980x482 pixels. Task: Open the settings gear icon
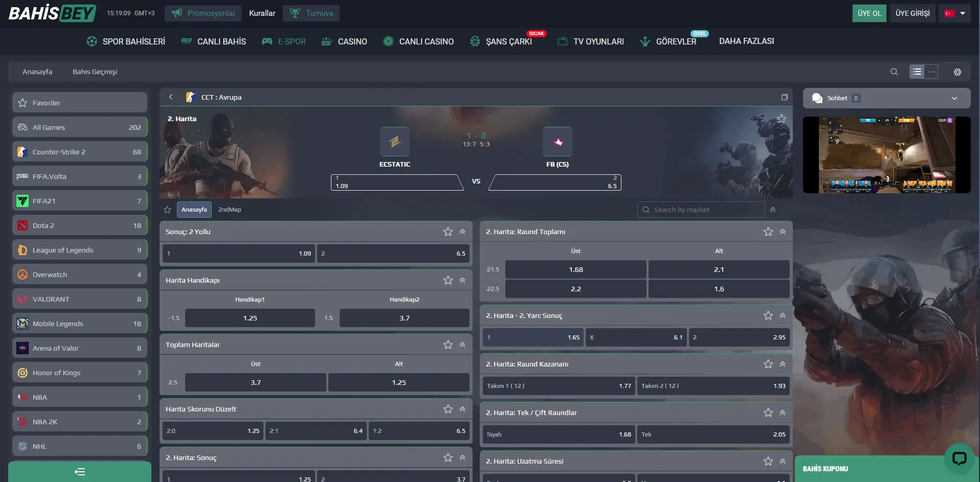[957, 72]
